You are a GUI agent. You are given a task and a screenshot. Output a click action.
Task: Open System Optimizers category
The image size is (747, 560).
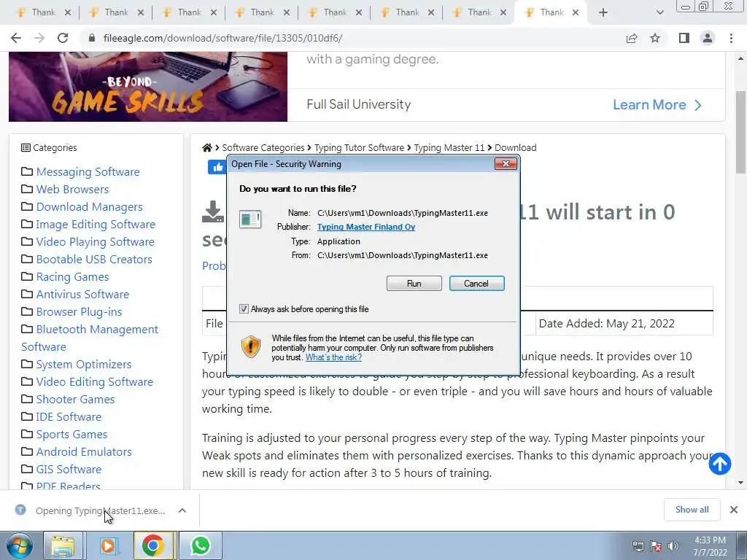[x=84, y=365]
